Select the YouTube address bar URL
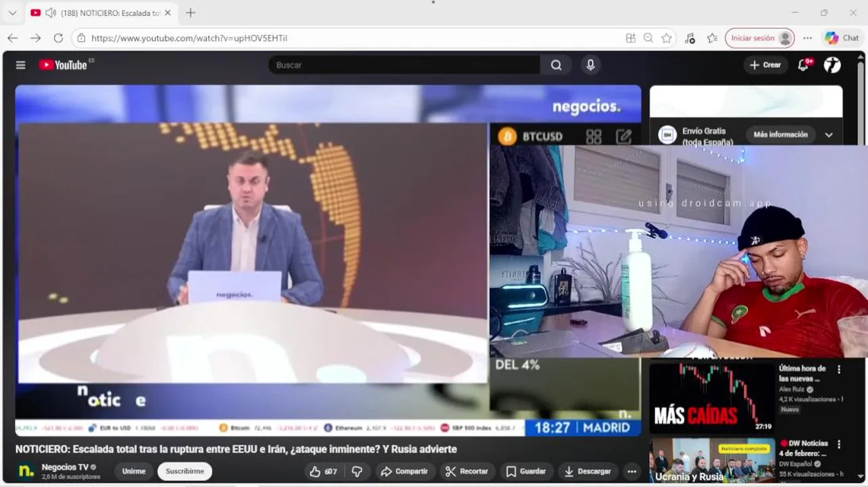This screenshot has height=487, width=868. [x=189, y=38]
